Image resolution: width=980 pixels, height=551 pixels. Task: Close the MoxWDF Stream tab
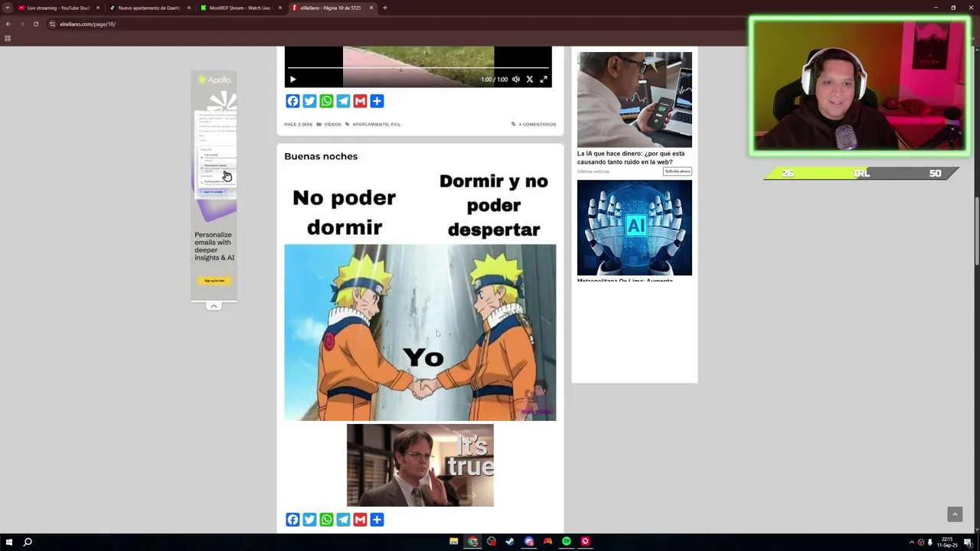click(280, 8)
